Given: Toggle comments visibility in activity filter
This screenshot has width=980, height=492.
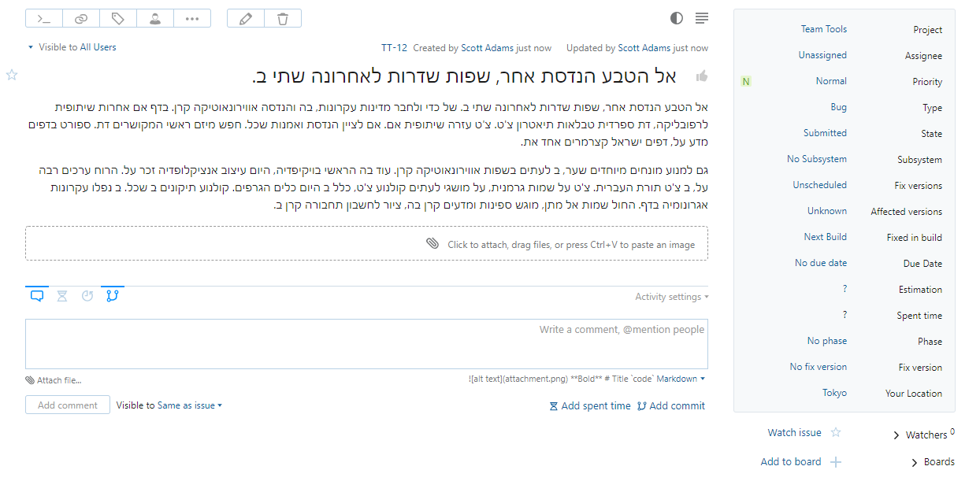Looking at the screenshot, I should [x=37, y=295].
